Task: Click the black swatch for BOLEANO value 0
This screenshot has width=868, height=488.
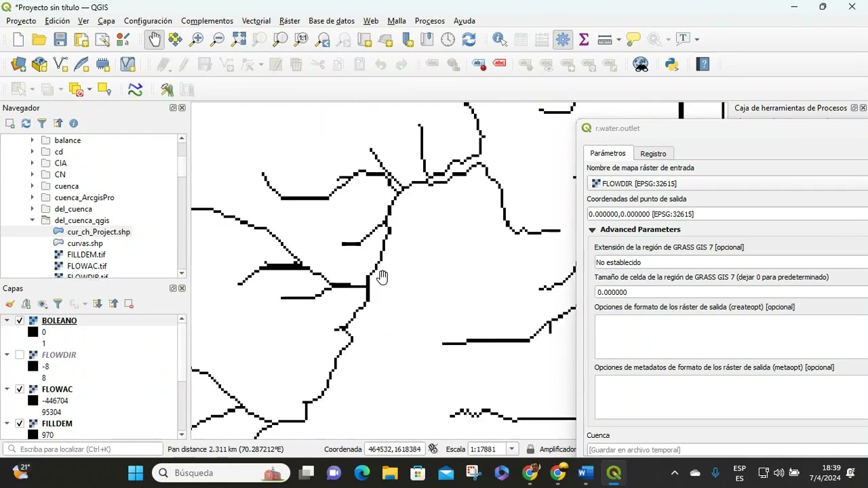Action: [33, 332]
